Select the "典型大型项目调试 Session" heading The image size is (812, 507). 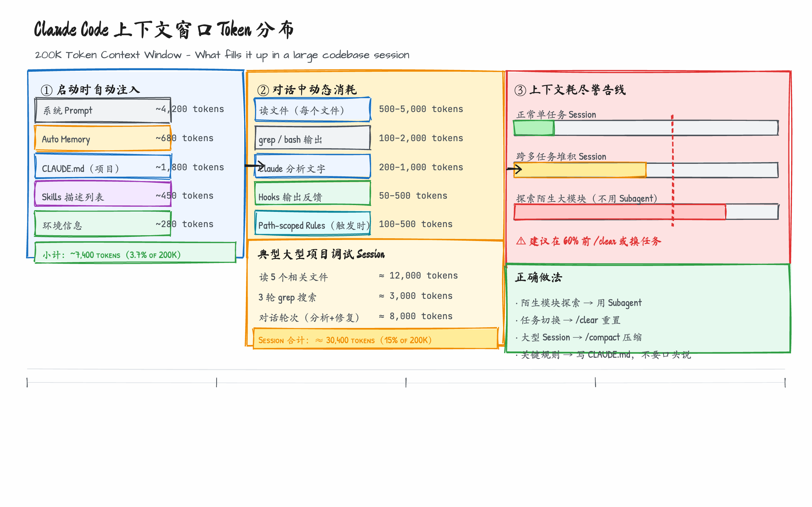click(321, 254)
